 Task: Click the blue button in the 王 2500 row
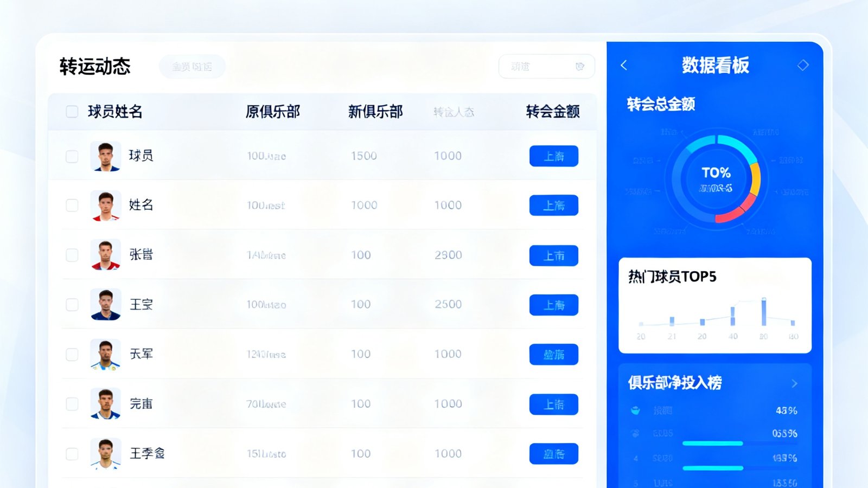point(554,305)
